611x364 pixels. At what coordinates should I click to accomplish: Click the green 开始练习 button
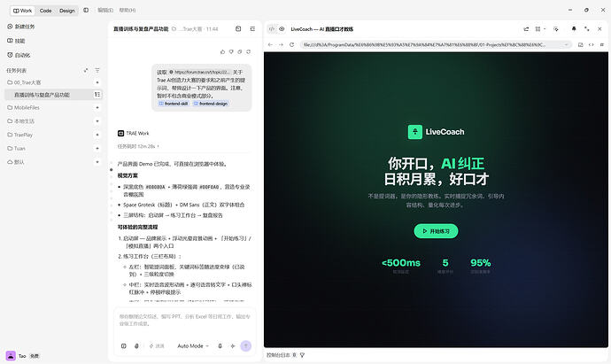click(x=436, y=231)
